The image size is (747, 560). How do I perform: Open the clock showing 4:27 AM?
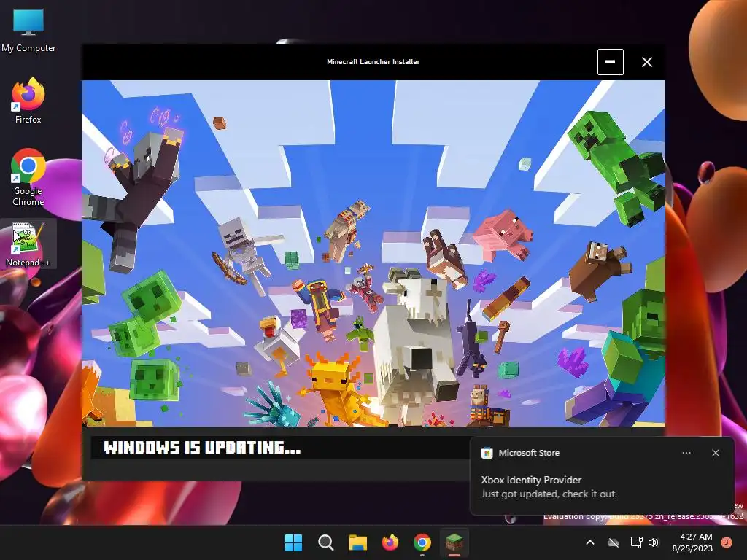(692, 542)
